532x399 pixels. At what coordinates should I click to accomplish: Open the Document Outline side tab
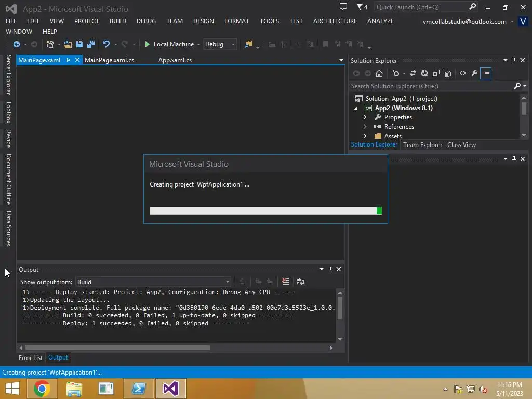[9, 179]
